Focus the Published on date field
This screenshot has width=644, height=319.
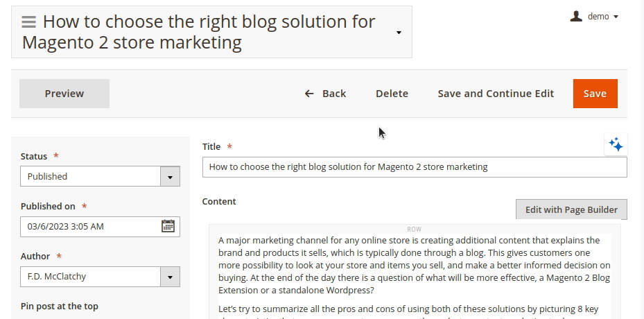pyautogui.click(x=90, y=226)
